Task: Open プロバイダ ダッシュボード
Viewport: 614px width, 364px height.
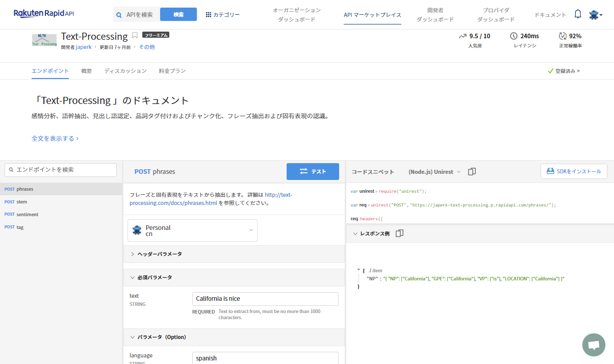Action: click(x=496, y=15)
